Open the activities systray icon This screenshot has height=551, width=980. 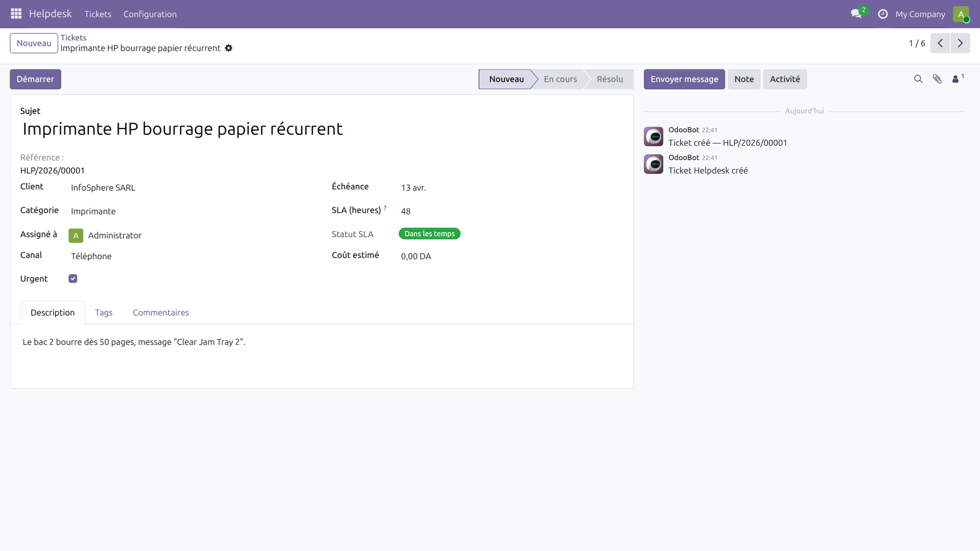pyautogui.click(x=883, y=14)
